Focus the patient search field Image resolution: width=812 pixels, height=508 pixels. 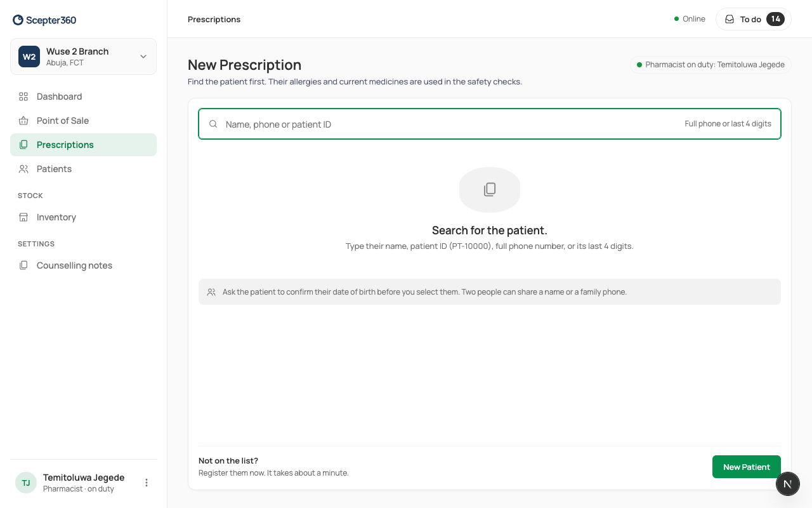pyautogui.click(x=490, y=124)
